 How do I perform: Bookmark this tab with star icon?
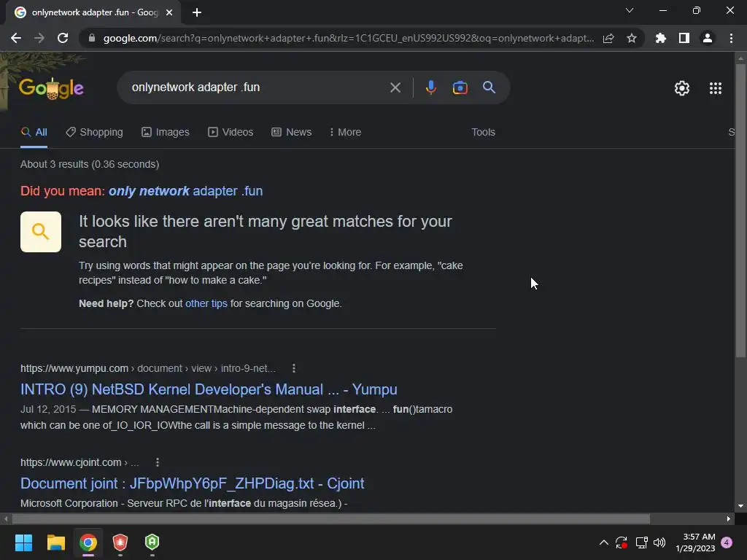(632, 38)
